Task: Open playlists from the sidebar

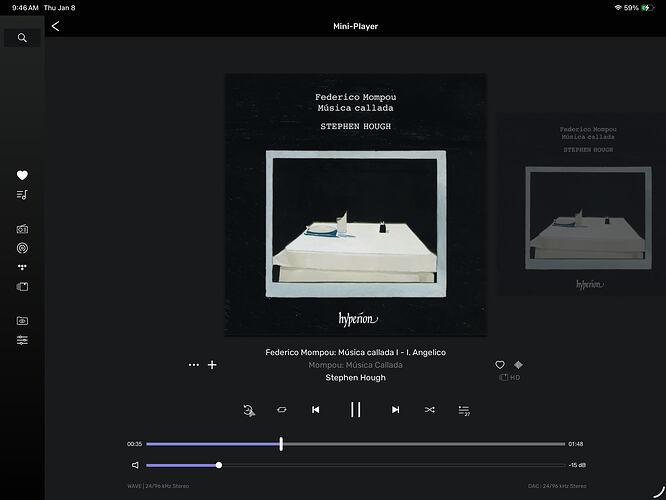Action: pos(22,195)
